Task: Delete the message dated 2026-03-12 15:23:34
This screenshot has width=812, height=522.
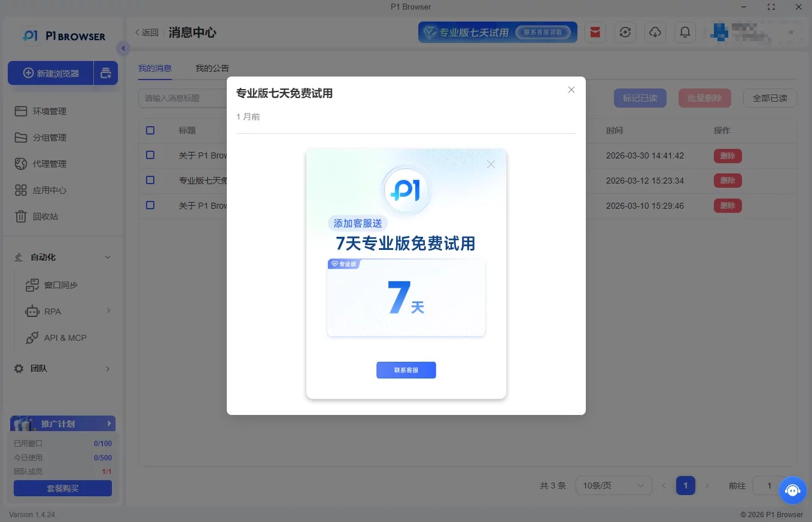Action: pyautogui.click(x=728, y=181)
